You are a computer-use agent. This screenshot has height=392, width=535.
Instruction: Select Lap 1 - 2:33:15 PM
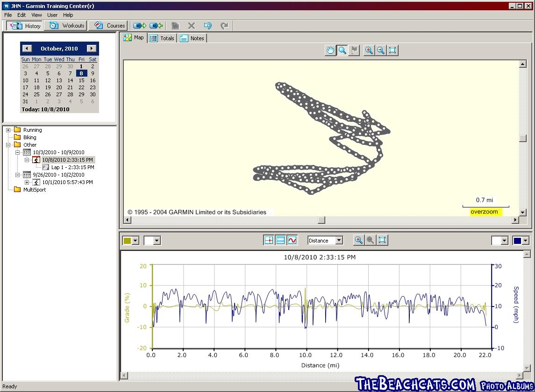(73, 168)
